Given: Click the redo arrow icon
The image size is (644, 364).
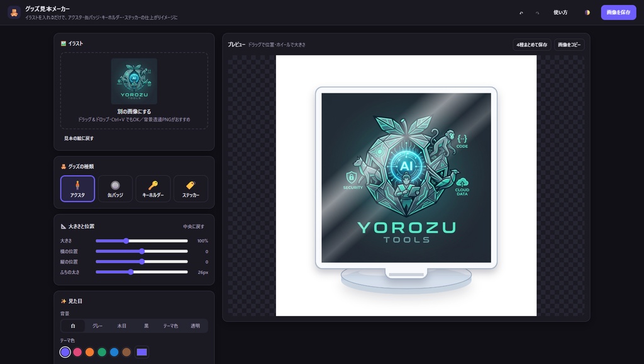Looking at the screenshot, I should 537,13.
